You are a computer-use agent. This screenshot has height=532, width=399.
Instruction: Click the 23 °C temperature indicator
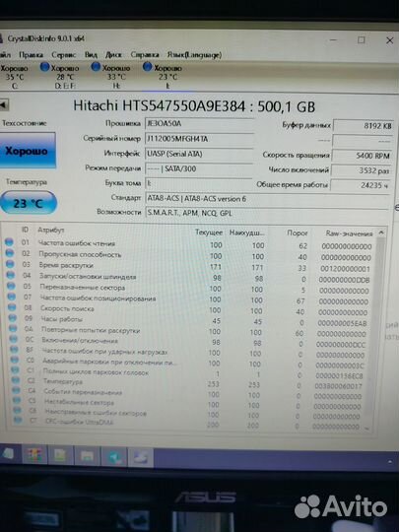[x=29, y=203]
